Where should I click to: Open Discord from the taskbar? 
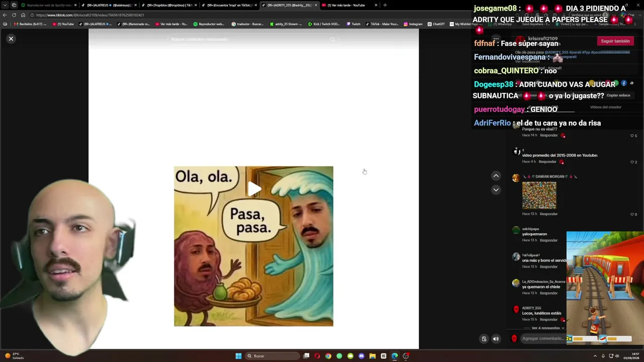(x=361, y=356)
